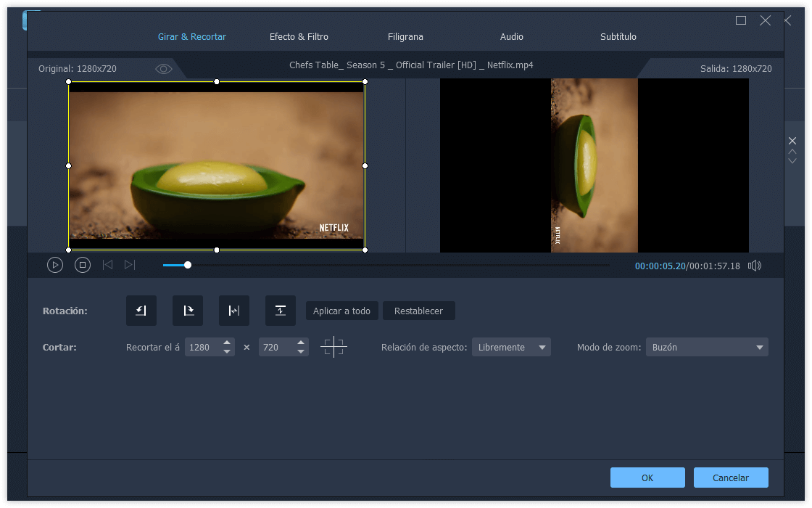Click the Aplicar a todo button
This screenshot has width=812, height=508.
(x=341, y=311)
